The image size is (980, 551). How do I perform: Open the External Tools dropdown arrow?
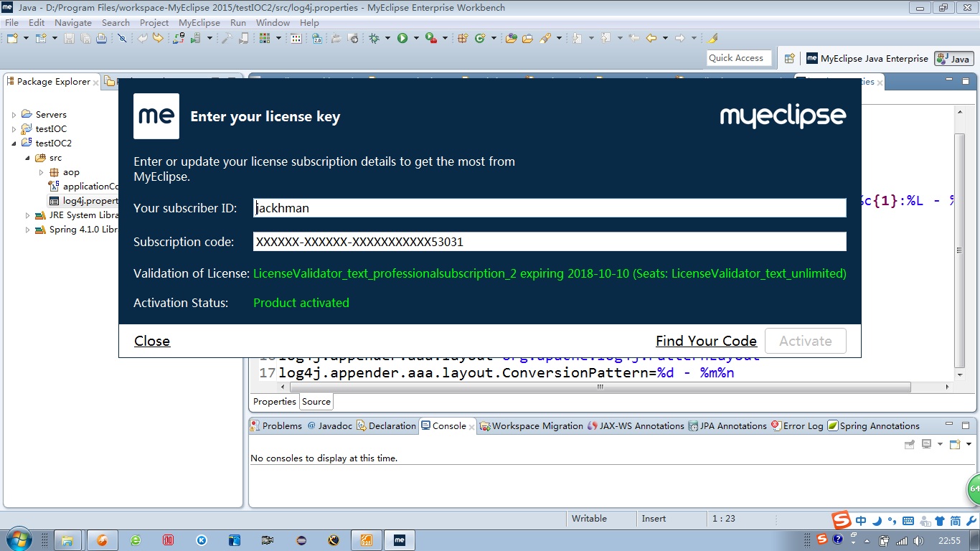[445, 38]
